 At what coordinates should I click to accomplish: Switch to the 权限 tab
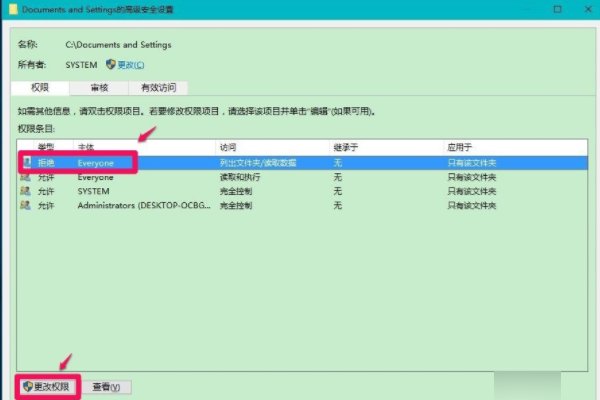tap(40, 88)
